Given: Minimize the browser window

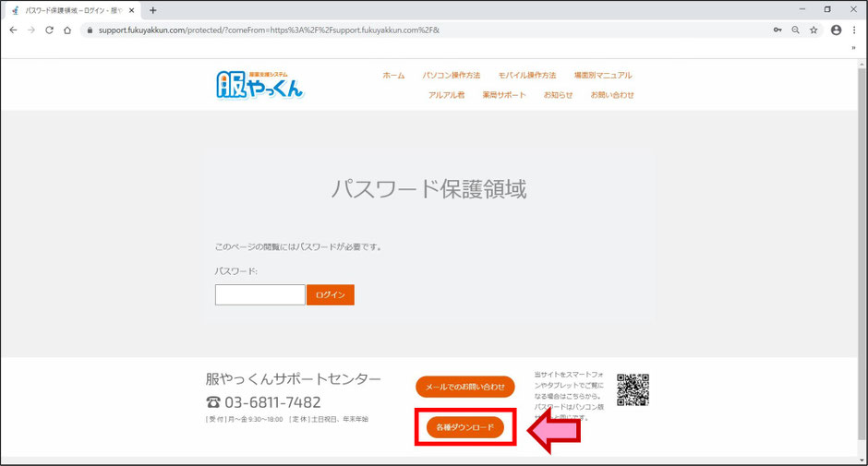Looking at the screenshot, I should pyautogui.click(x=802, y=9).
